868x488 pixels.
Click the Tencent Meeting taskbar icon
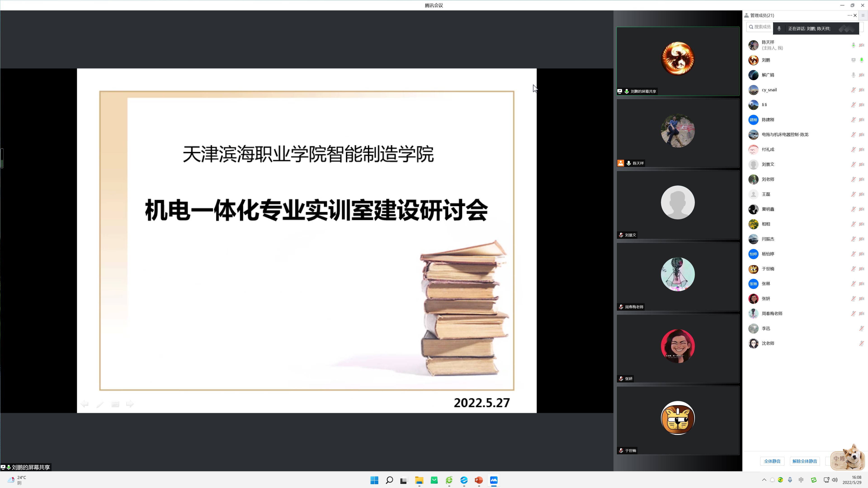click(494, 480)
